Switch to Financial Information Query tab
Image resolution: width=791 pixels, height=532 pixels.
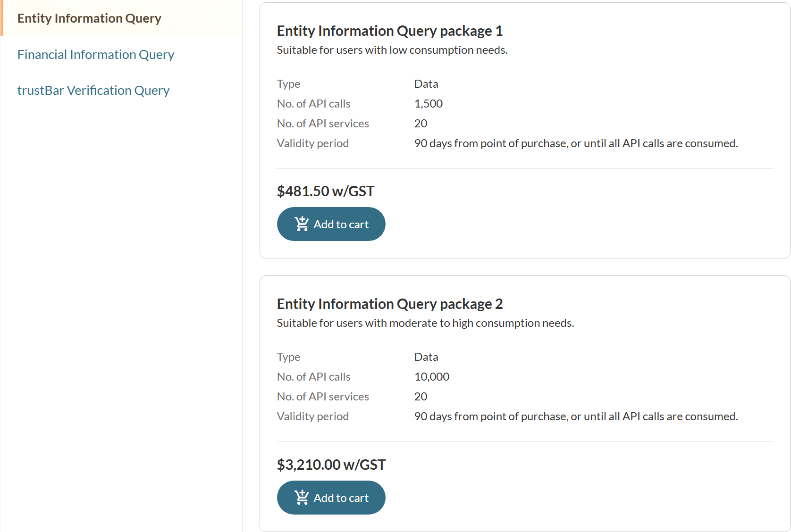(96, 55)
